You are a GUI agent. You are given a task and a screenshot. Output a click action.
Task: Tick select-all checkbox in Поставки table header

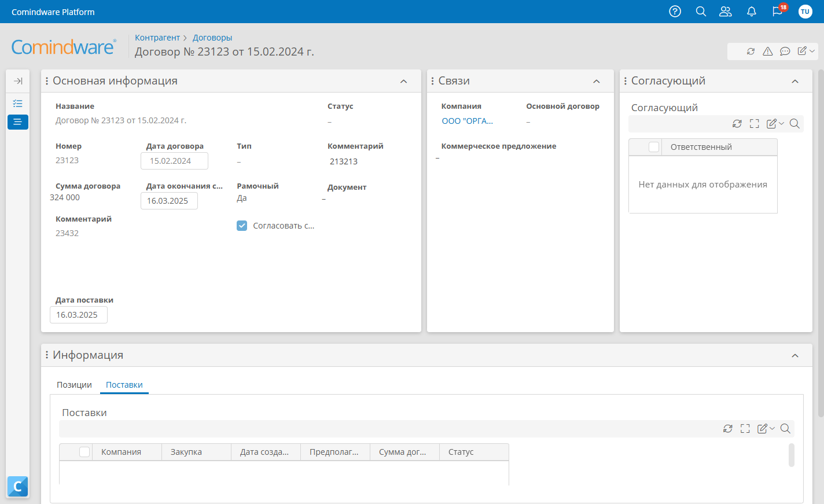[84, 452]
